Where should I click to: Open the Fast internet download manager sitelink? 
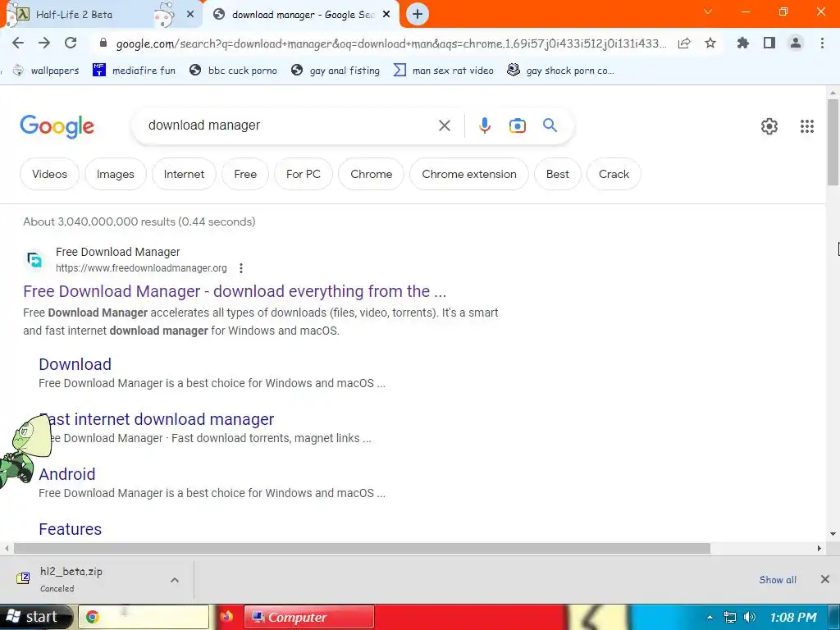pos(157,419)
